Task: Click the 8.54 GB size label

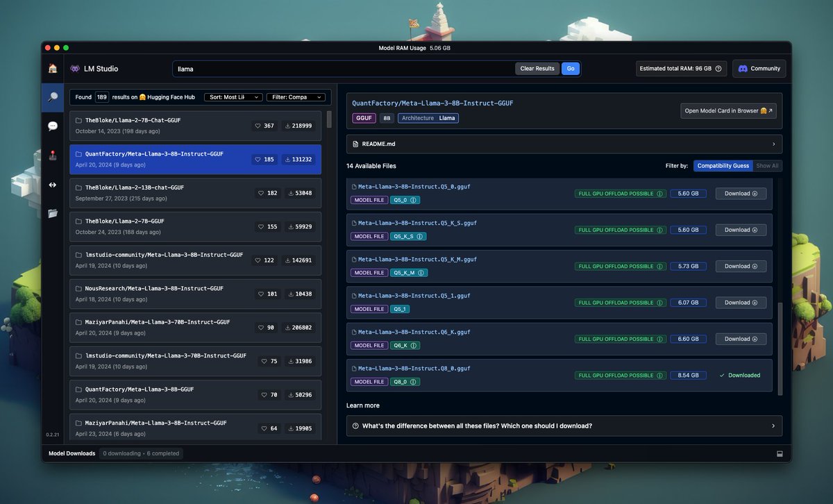Action: 688,376
